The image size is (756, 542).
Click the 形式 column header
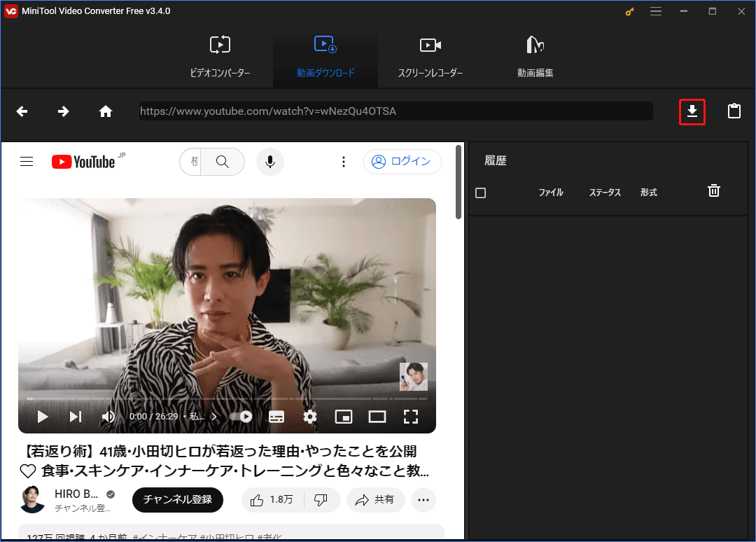648,193
